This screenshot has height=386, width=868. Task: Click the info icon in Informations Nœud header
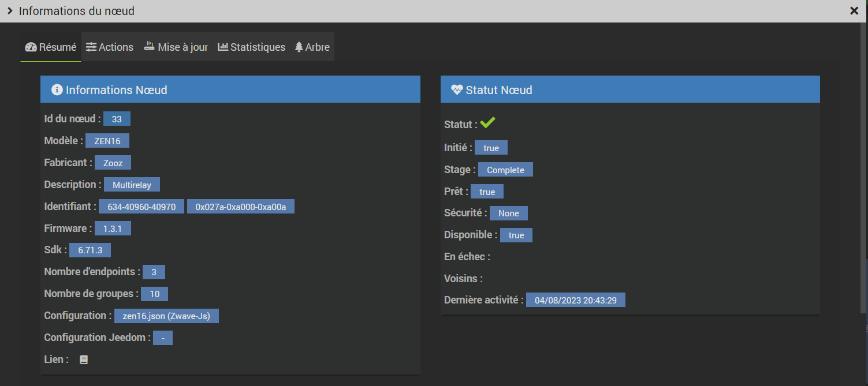click(x=57, y=90)
